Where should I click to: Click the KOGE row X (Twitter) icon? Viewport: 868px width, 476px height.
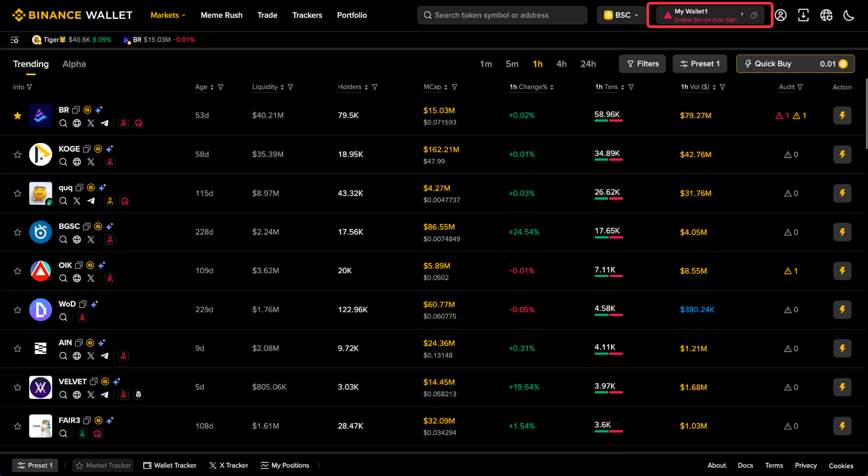(x=91, y=162)
